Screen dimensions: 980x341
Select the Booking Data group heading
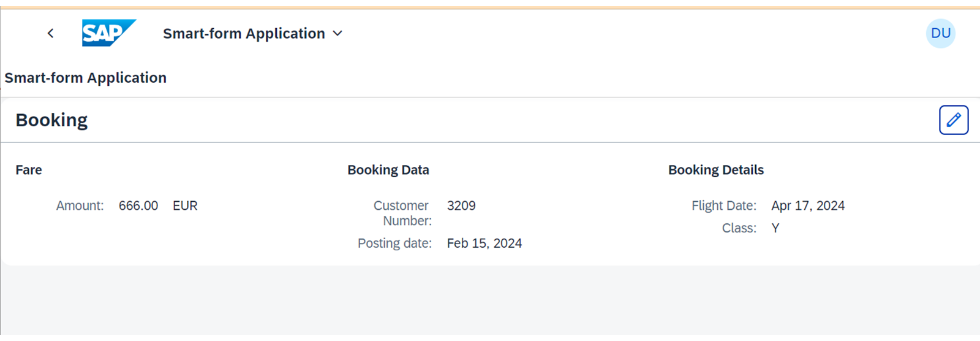388,170
